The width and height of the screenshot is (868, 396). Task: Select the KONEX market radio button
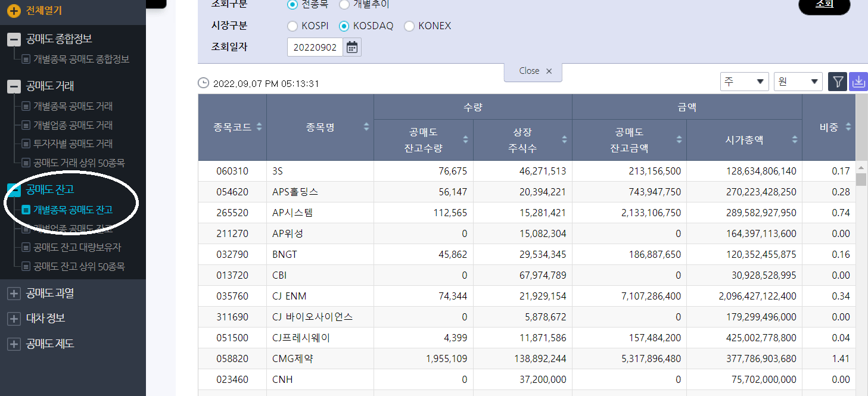[409, 26]
